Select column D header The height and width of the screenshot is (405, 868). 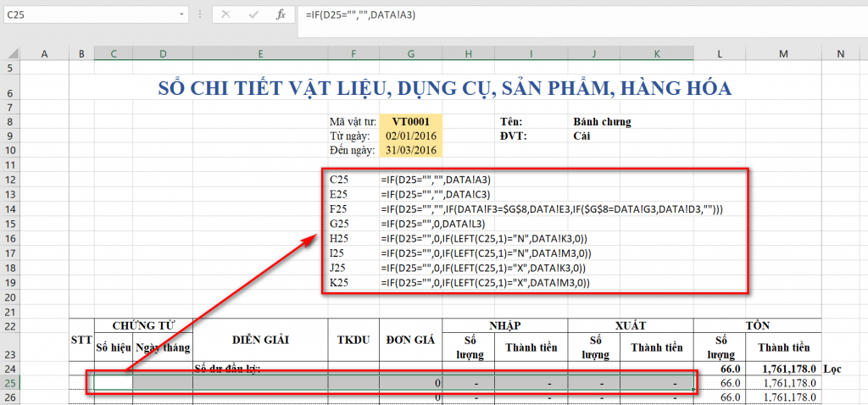(163, 53)
